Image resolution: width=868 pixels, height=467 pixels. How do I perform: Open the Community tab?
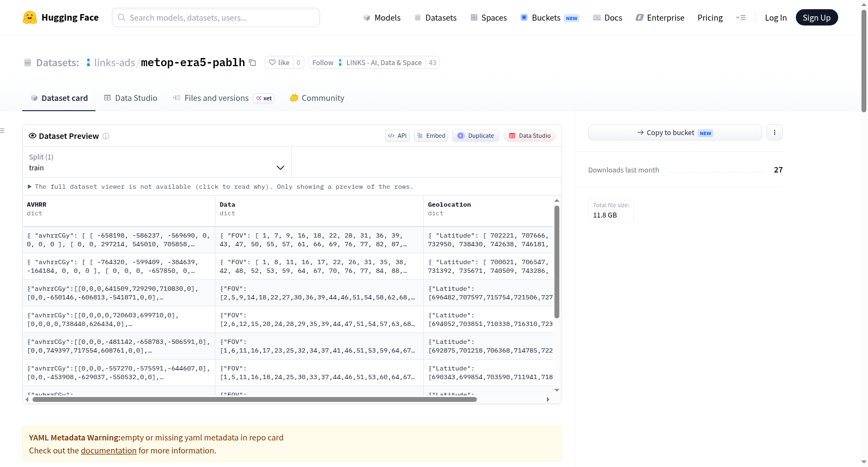point(317,98)
